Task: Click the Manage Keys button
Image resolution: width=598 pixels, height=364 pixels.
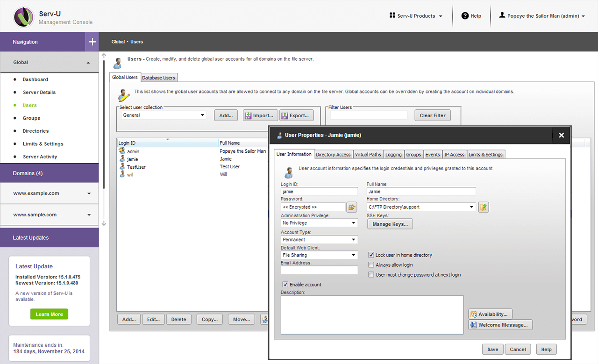Action: click(390, 224)
